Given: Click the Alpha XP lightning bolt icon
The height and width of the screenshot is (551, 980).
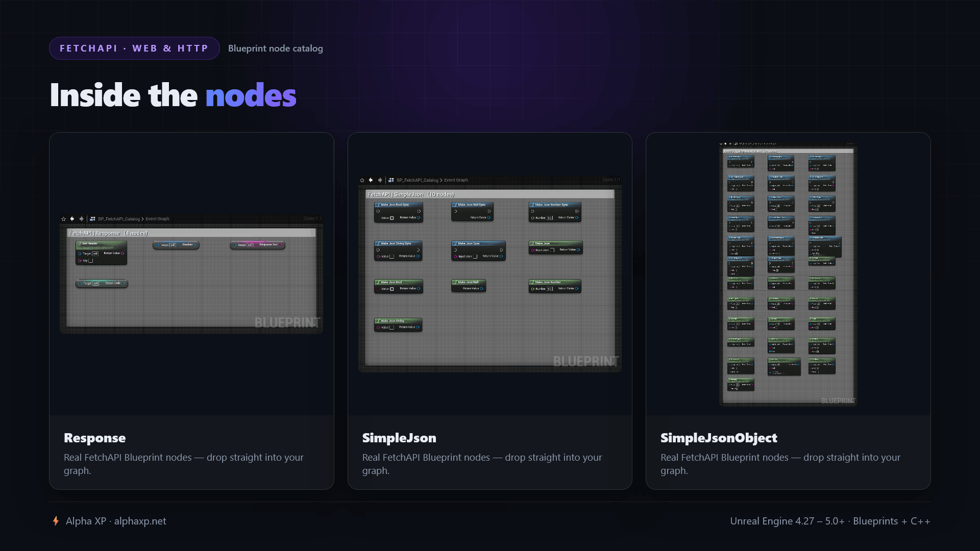Looking at the screenshot, I should click(56, 521).
